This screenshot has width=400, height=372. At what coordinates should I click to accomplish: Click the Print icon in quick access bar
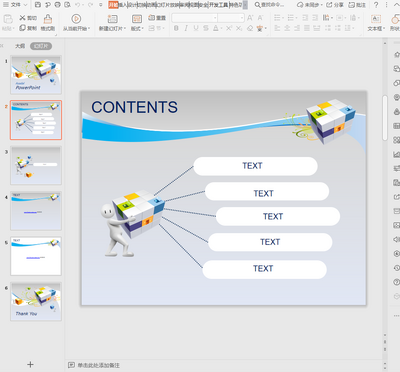(57, 5)
